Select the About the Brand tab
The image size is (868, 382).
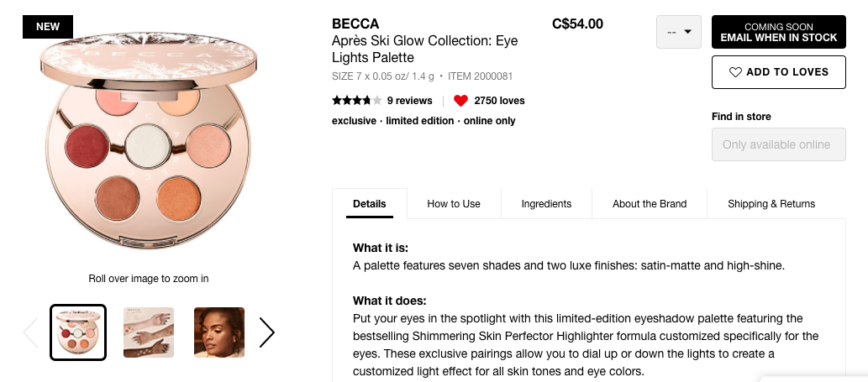pyautogui.click(x=650, y=204)
